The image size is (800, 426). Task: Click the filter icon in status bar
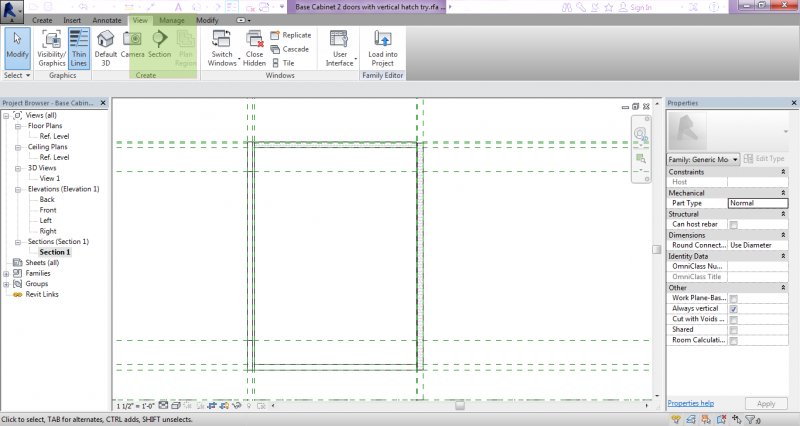pos(752,420)
